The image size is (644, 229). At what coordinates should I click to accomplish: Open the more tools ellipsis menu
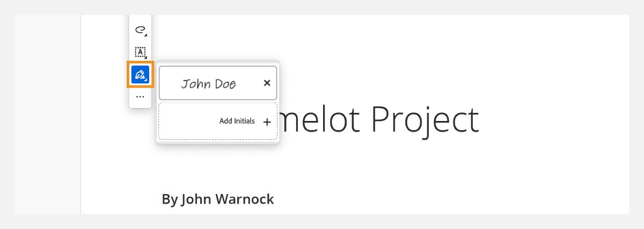[140, 97]
